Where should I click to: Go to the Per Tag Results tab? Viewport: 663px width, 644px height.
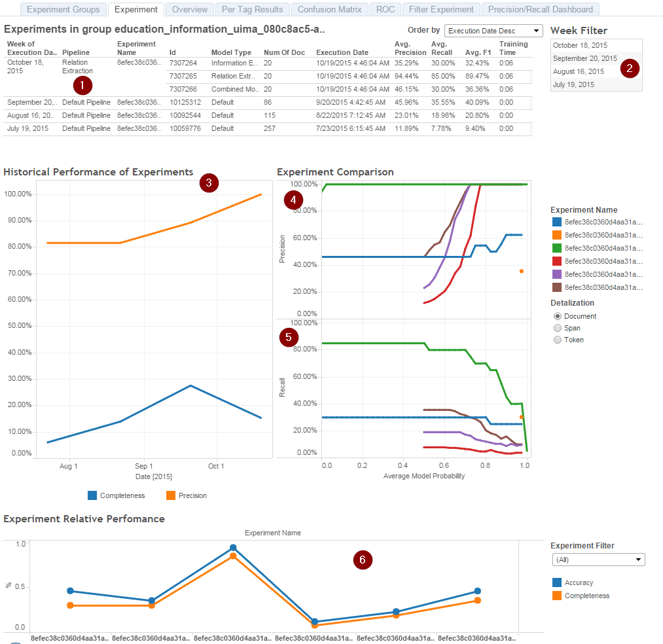click(x=253, y=9)
